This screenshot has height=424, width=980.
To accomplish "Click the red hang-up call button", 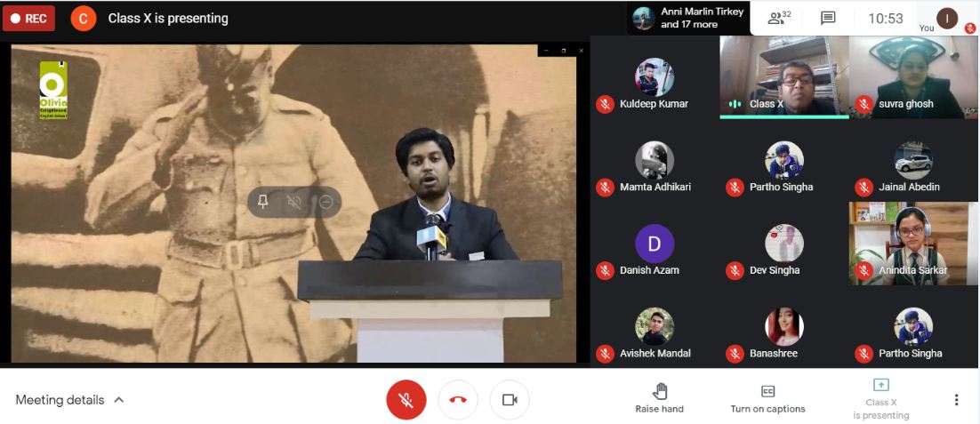I will pyautogui.click(x=458, y=400).
